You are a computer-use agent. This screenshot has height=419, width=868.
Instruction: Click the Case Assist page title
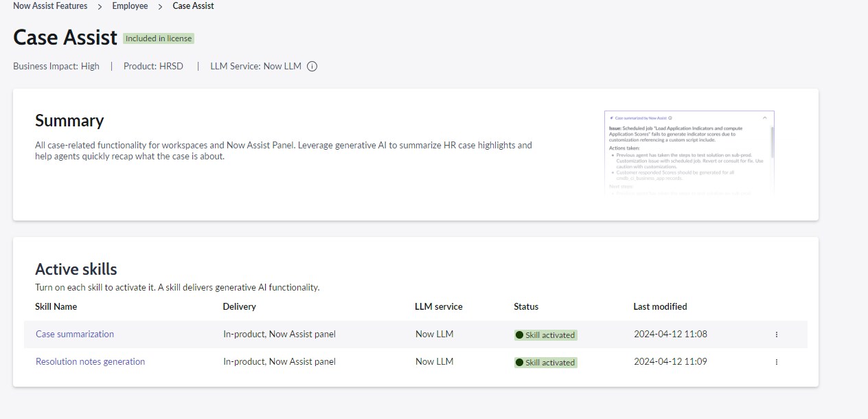tap(65, 38)
